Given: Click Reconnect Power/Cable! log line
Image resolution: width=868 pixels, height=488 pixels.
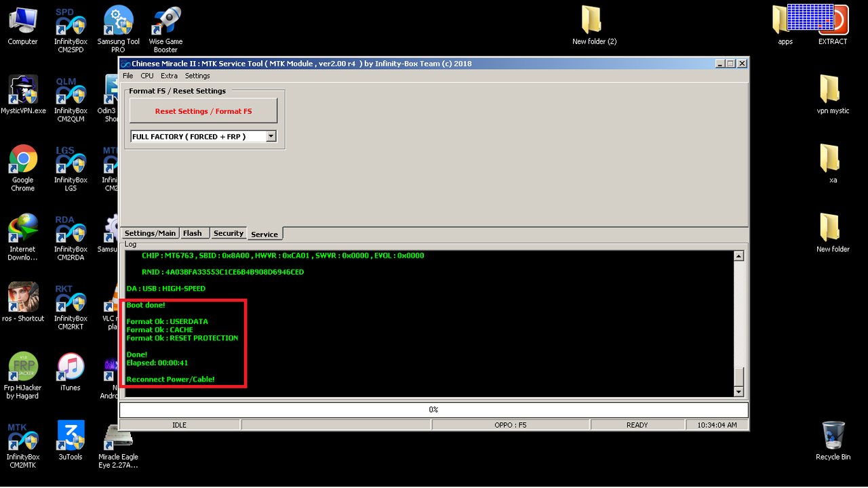Looking at the screenshot, I should tap(171, 379).
